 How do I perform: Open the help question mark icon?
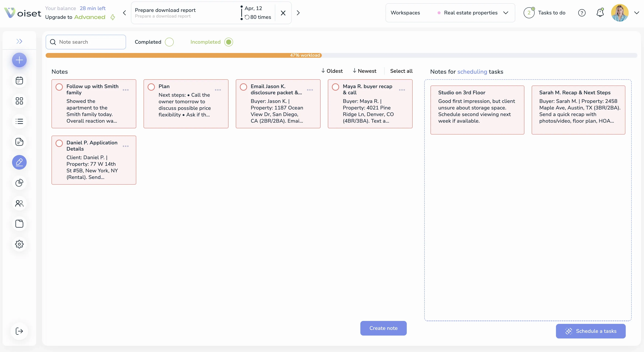coord(582,13)
